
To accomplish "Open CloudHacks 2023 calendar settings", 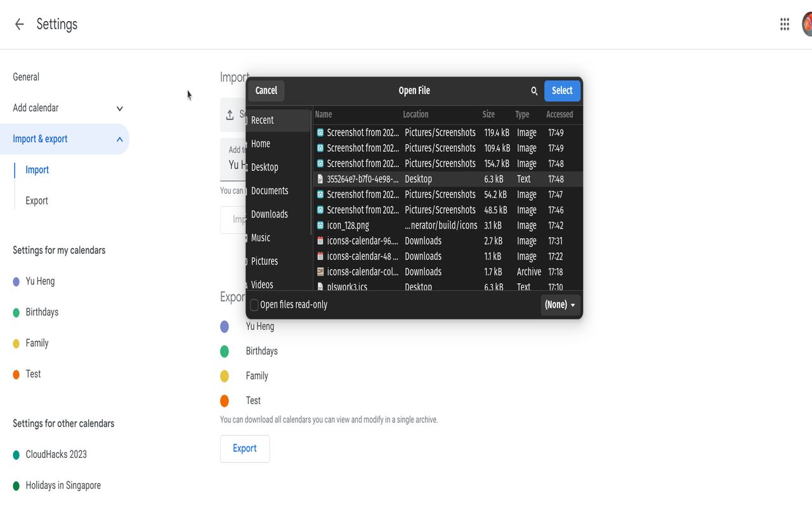I will (56, 454).
